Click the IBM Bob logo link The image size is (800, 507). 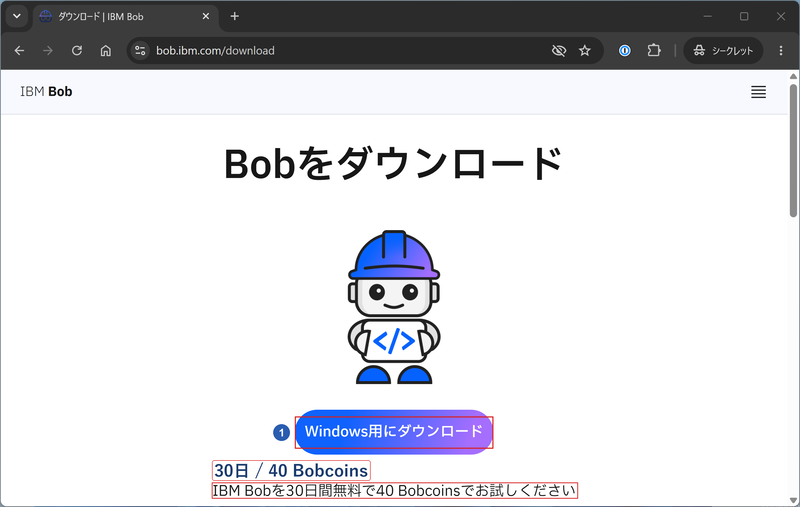46,92
